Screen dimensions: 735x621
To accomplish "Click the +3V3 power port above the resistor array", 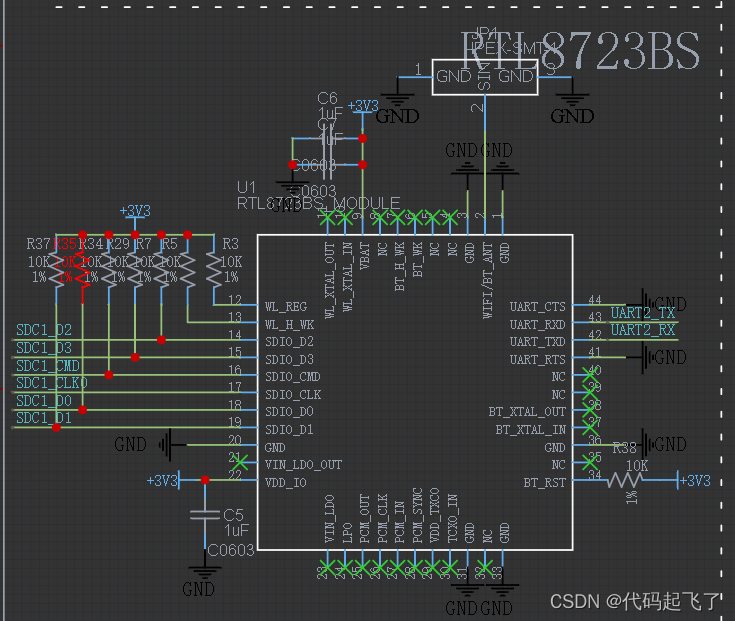I will pos(135,212).
